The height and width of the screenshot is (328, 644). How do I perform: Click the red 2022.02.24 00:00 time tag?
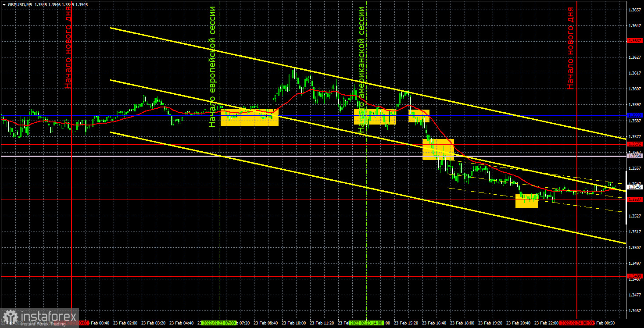click(577, 323)
